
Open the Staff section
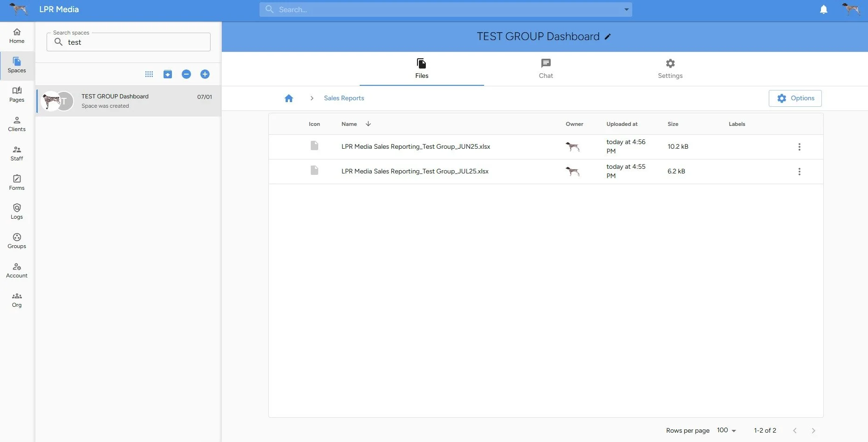tap(17, 153)
